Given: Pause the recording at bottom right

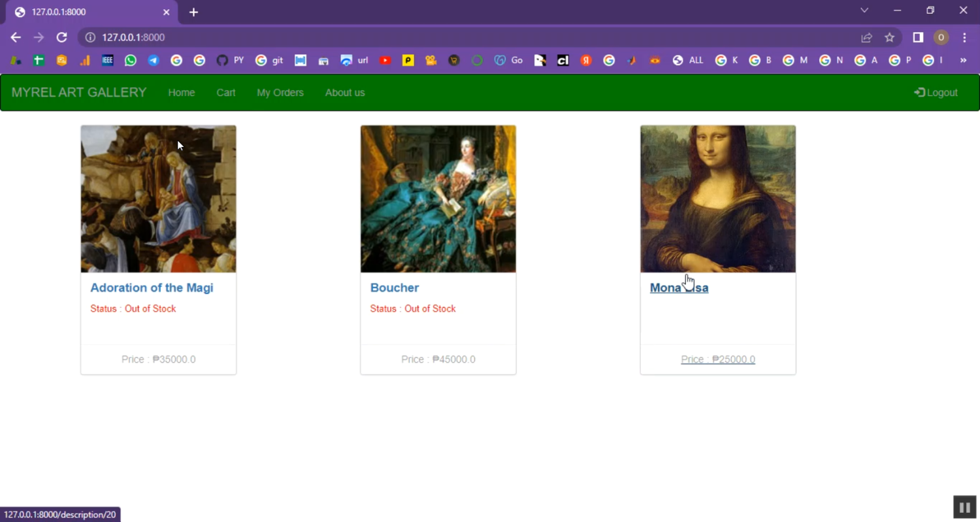Looking at the screenshot, I should pos(964,507).
